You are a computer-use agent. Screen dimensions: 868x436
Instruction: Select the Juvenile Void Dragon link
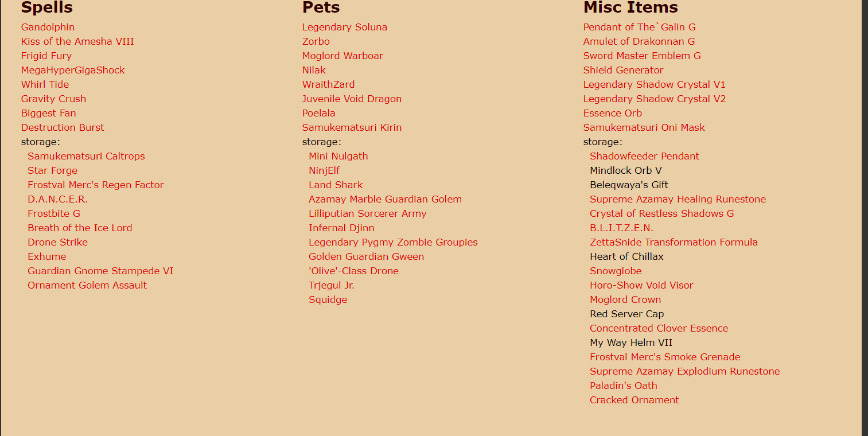pyautogui.click(x=352, y=99)
